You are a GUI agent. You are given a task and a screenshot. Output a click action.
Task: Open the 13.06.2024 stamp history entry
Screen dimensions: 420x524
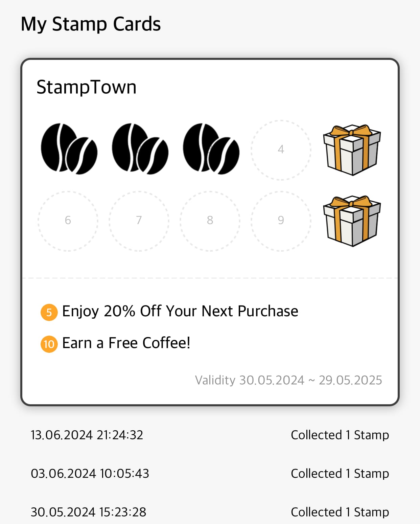coord(210,435)
